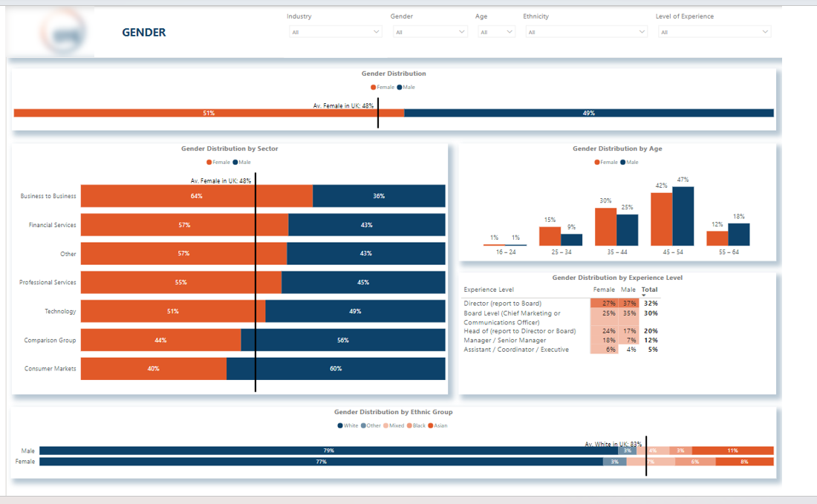Click the Female column header in experience table
Image resolution: width=817 pixels, height=504 pixels.
point(604,289)
